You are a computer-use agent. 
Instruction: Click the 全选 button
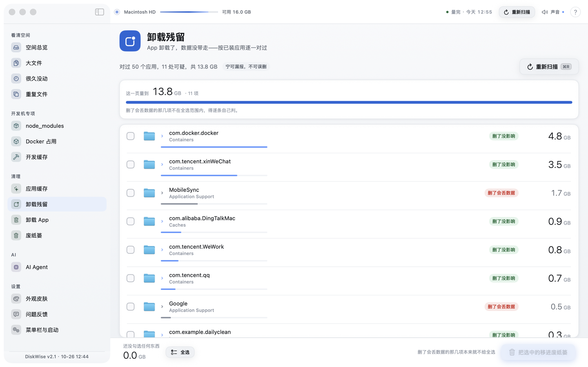(180, 352)
